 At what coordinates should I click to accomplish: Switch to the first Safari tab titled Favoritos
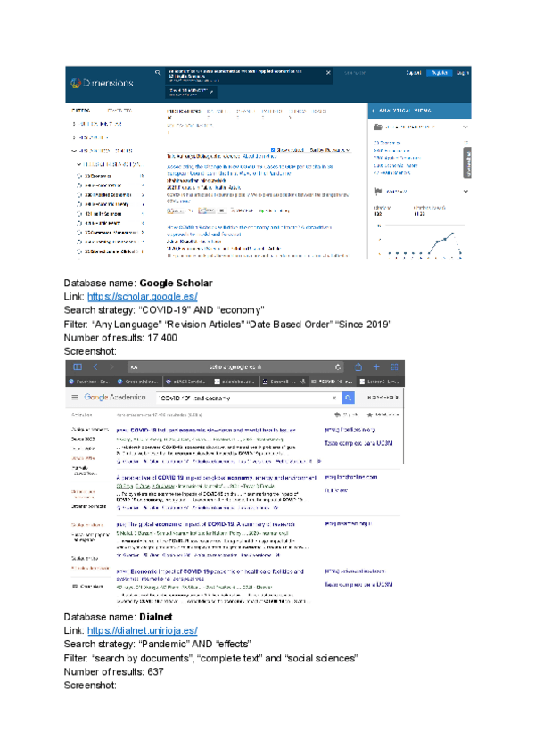coord(90,382)
